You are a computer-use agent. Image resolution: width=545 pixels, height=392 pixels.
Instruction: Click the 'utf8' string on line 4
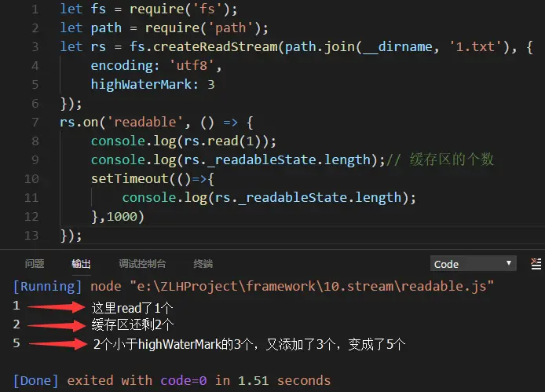click(x=191, y=65)
